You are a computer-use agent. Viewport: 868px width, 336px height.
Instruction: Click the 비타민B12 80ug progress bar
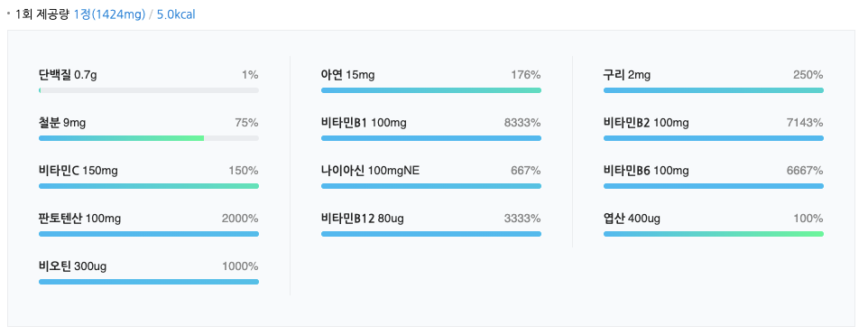coord(431,234)
